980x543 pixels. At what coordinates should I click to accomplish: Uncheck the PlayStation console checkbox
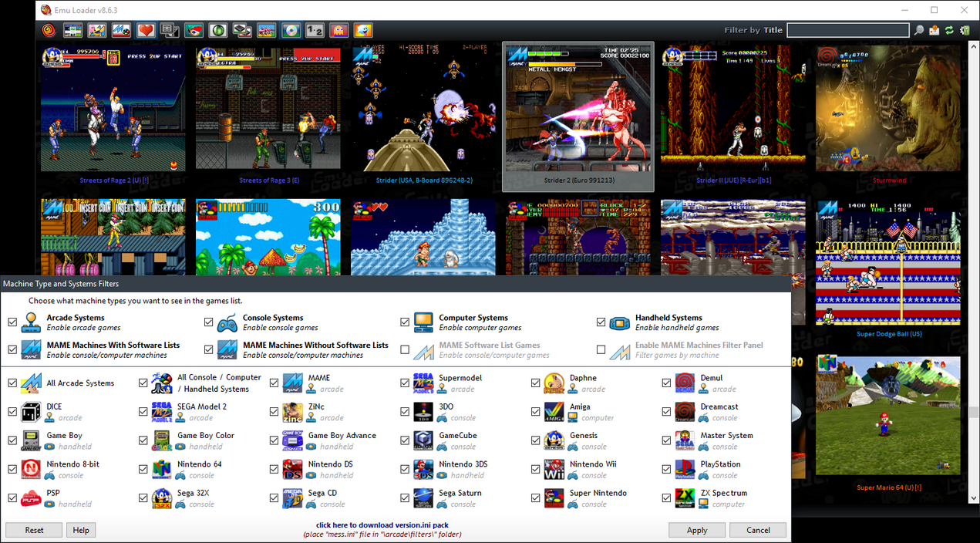(x=667, y=470)
